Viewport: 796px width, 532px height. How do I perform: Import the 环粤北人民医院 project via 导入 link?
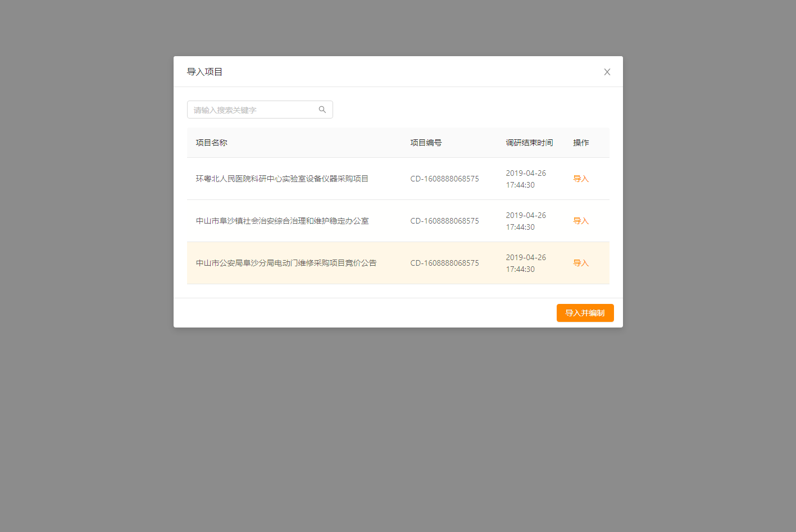(580, 179)
